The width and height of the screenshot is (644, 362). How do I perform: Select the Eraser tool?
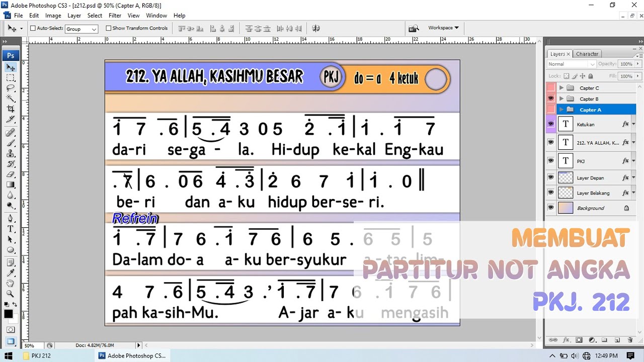click(11, 174)
